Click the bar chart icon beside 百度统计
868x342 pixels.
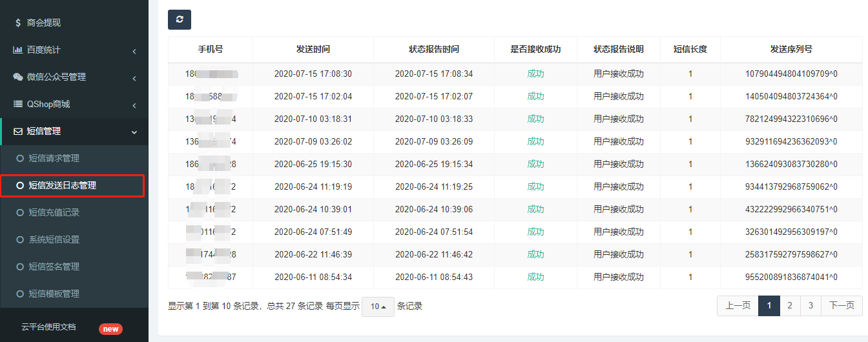pos(18,50)
